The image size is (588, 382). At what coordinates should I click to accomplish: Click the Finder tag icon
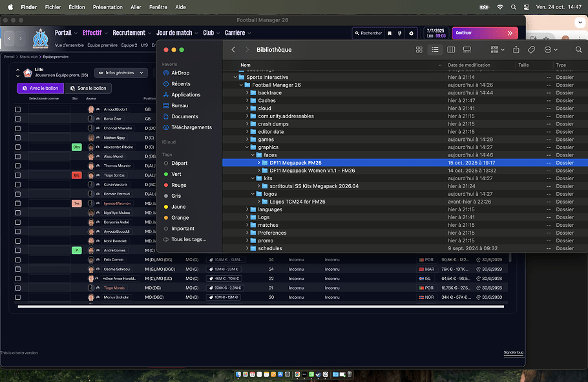(531, 50)
